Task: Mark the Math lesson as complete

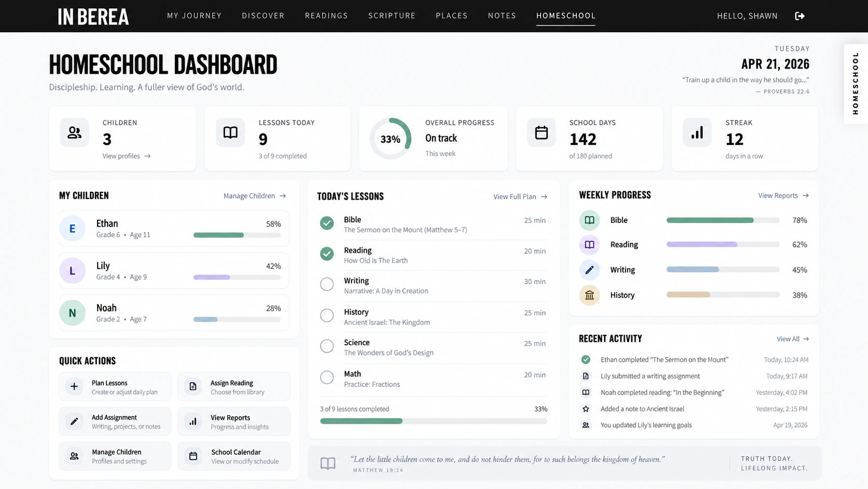Action: click(327, 377)
